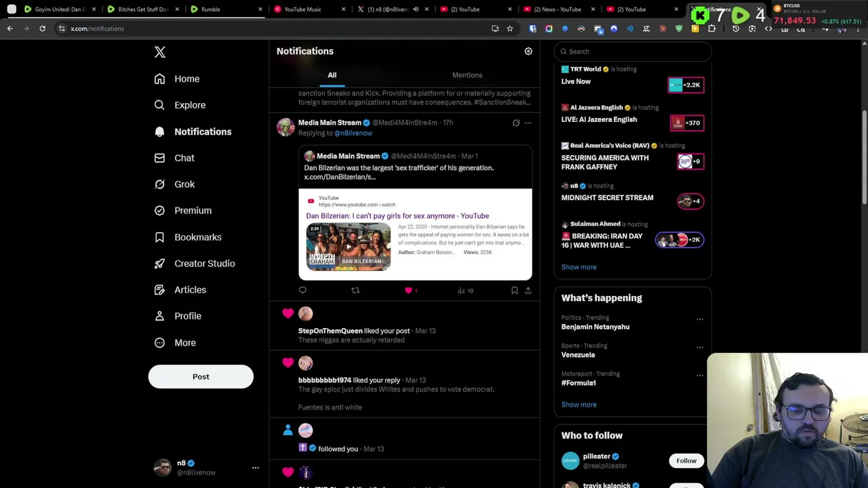Open the Dan Bilzerian YouTube video thumbnail

click(349, 247)
